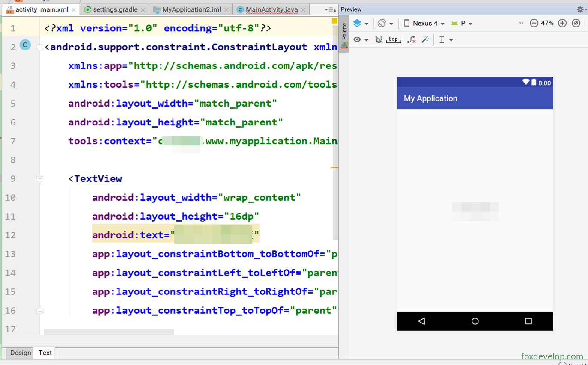Close the activity_main.xml tab
The width and height of the screenshot is (588, 365).
(74, 9)
